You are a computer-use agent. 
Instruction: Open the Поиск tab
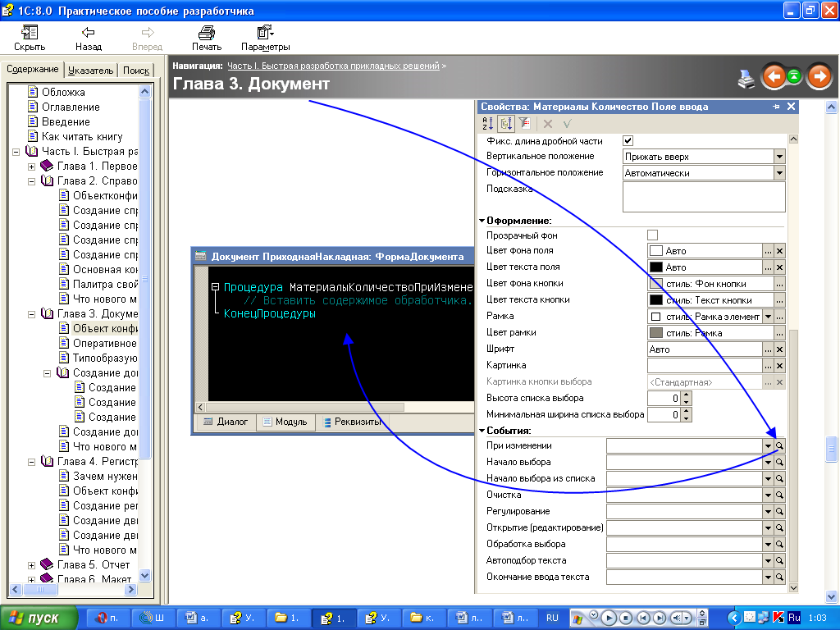click(136, 71)
